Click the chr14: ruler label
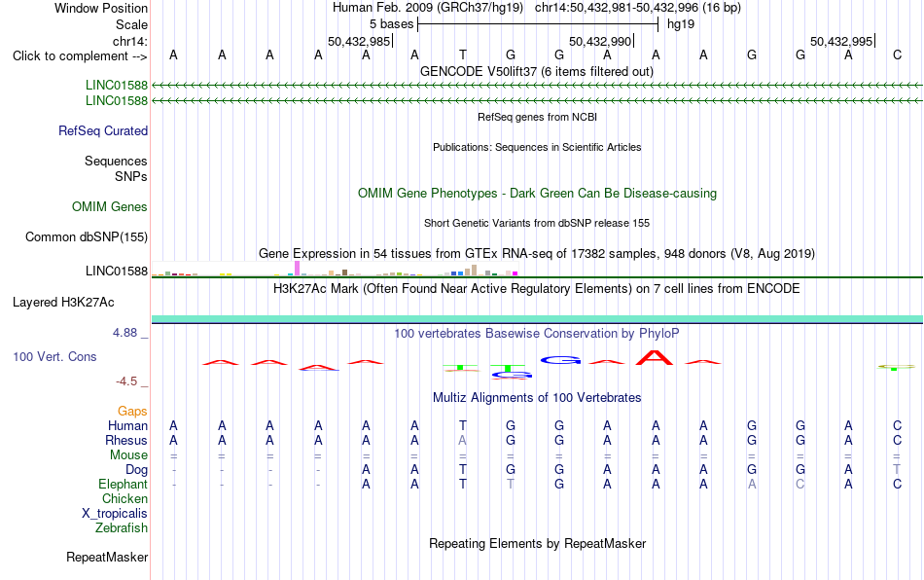This screenshot has height=580, width=924. click(x=129, y=41)
